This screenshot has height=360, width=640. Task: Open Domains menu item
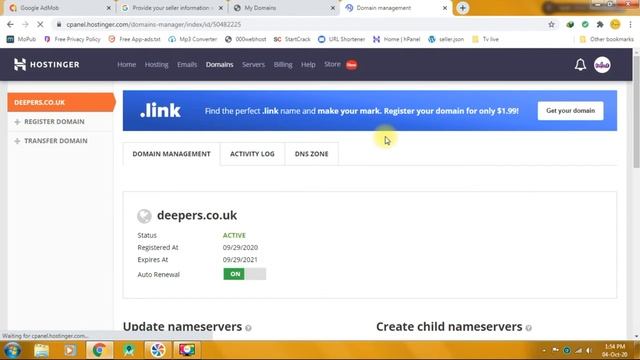tap(220, 64)
